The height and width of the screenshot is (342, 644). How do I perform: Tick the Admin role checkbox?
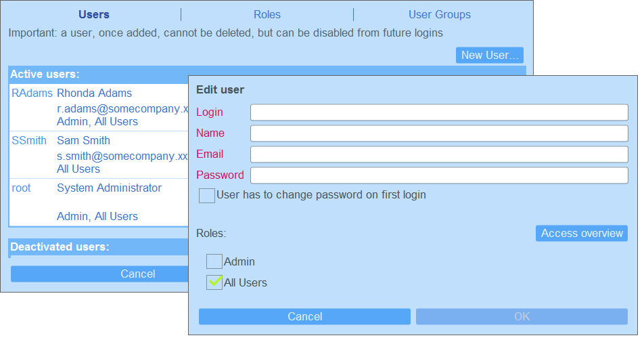214,261
